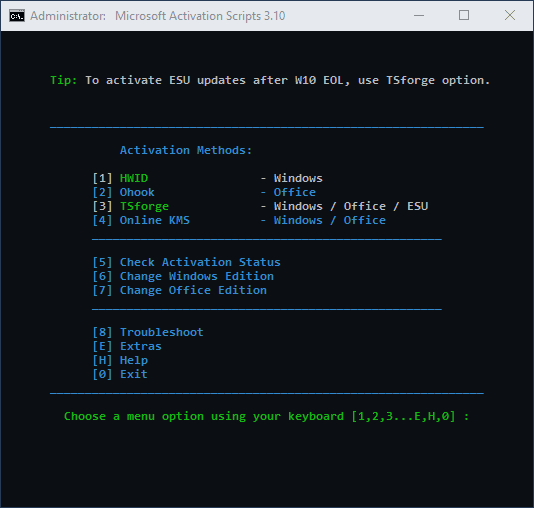Select 'Windows / Office' beside Online KMS
This screenshot has width=534, height=508.
click(x=330, y=220)
